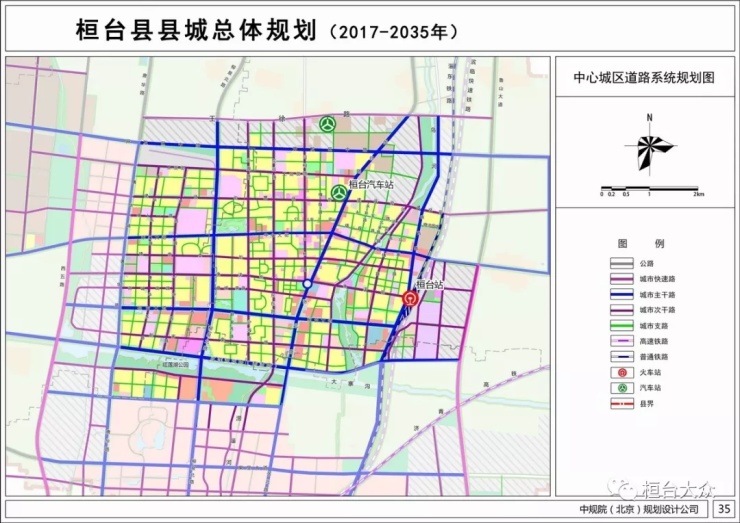Click the page number 35
The height and width of the screenshot is (523, 740).
click(x=724, y=509)
